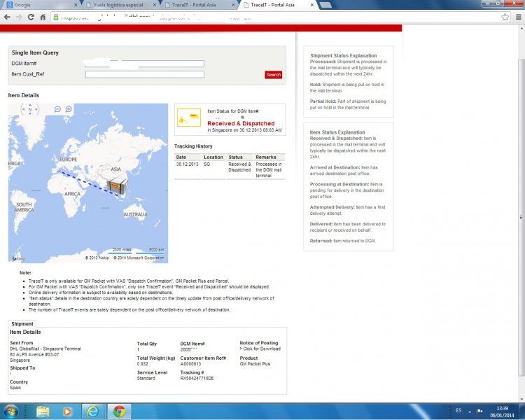Click the Status column header

[x=239, y=157]
